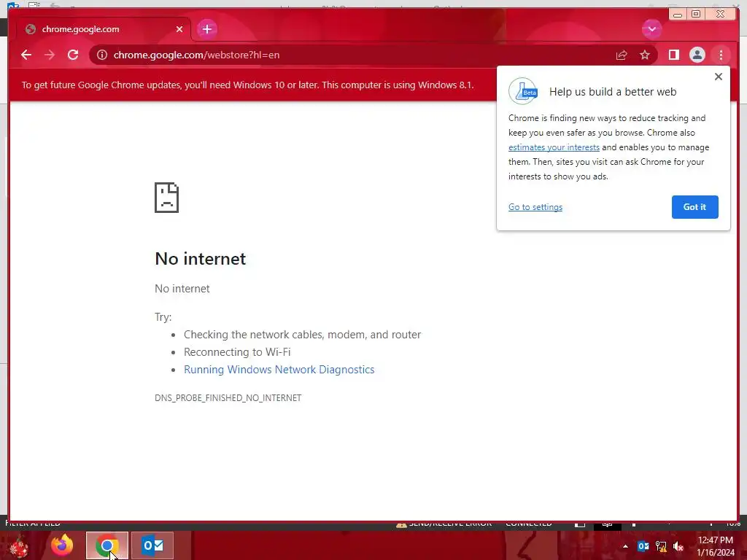This screenshot has height=560, width=747.
Task: Click DNS_PROBE_FINISHED_NO_INTERNET text
Action: (228, 398)
